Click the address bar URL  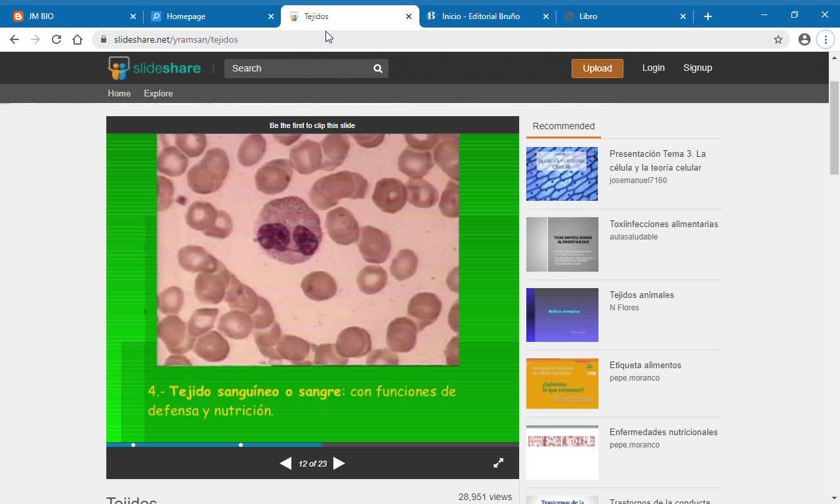[176, 39]
